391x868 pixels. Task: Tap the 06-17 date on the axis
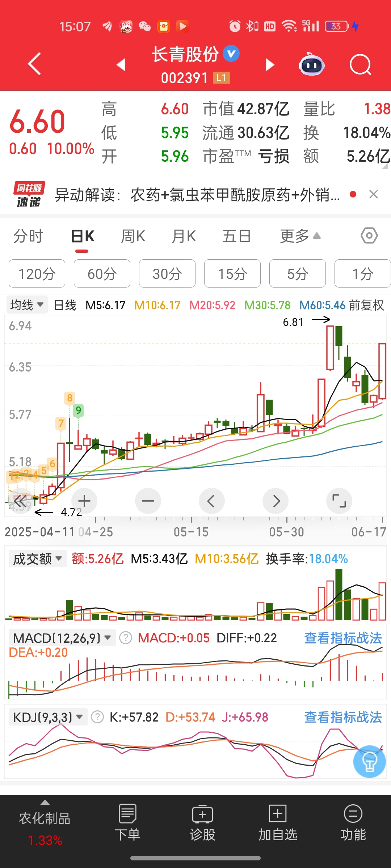point(369,532)
